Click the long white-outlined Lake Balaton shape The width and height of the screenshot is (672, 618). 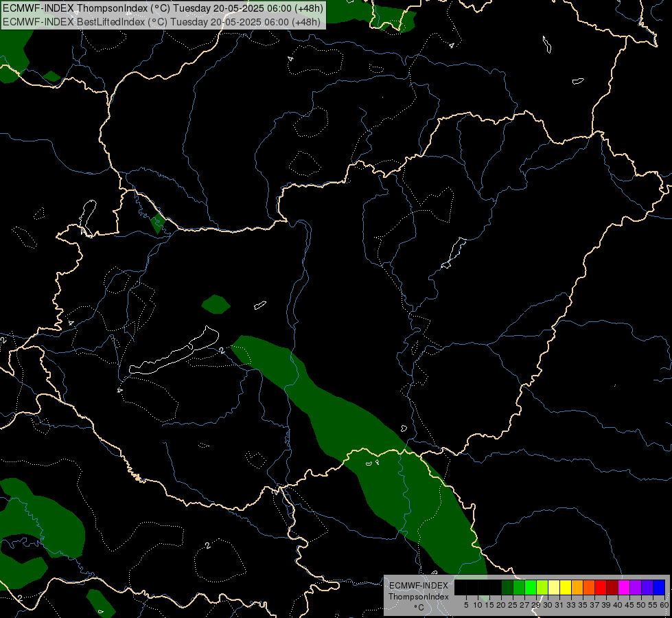click(x=173, y=354)
